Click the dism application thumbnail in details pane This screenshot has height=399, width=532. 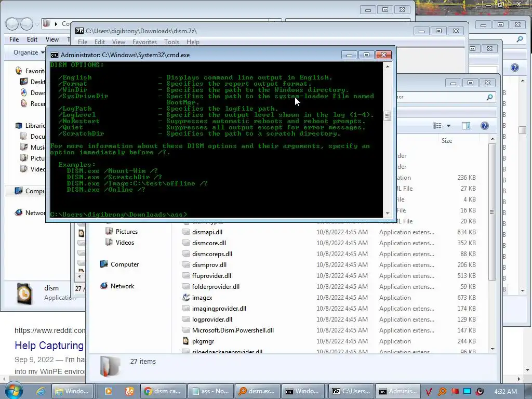pyautogui.click(x=25, y=293)
